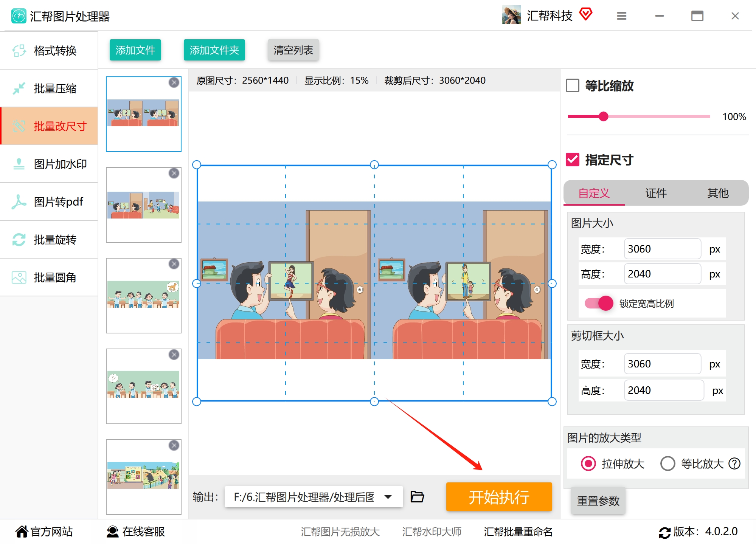
Task: Click the orange 开始执行 button
Action: [499, 497]
